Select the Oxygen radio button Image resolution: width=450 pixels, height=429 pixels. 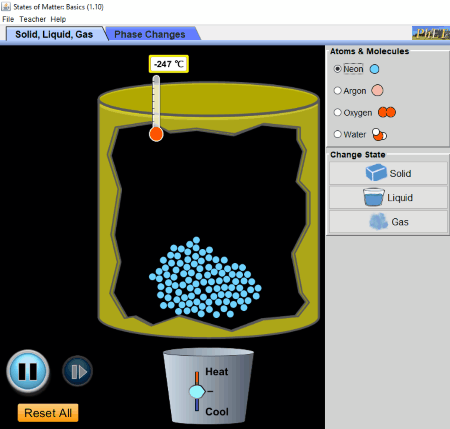tap(338, 112)
